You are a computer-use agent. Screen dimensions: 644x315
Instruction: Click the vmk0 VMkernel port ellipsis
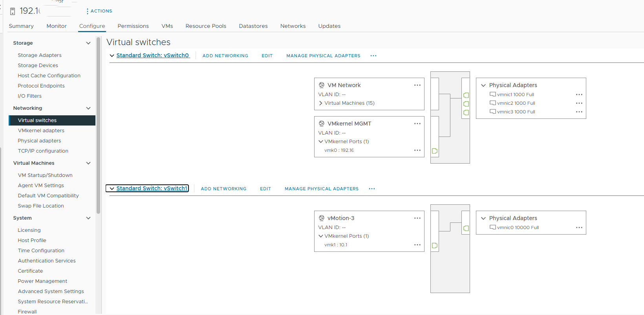coord(417,150)
